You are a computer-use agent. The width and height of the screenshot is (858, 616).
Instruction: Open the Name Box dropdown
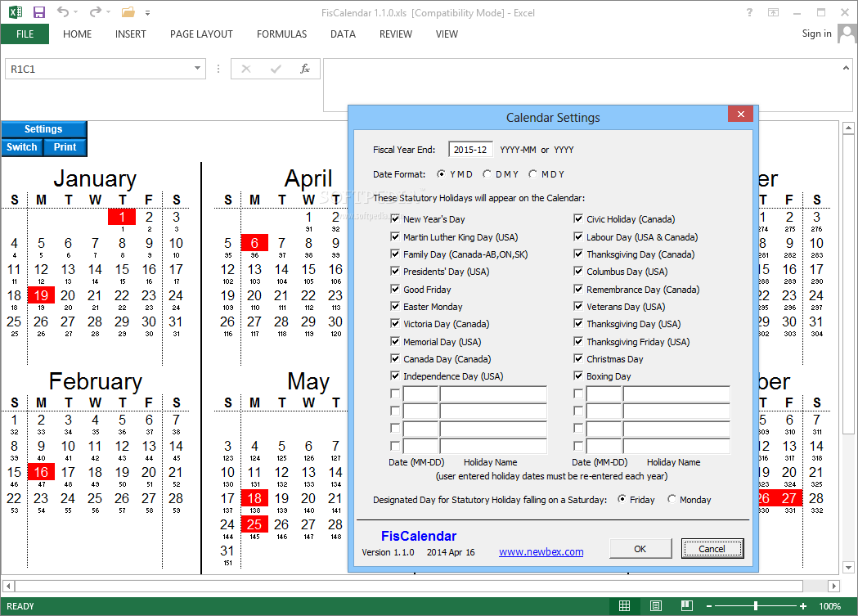197,69
